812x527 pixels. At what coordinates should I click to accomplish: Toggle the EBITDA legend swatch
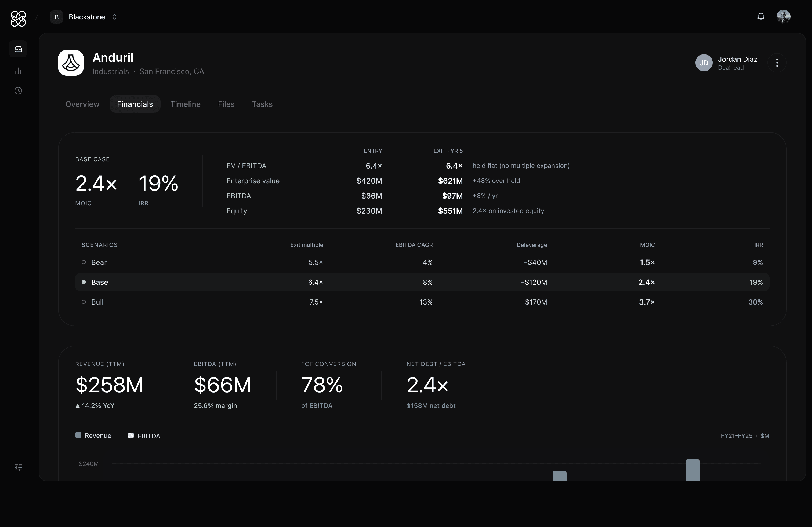pos(131,435)
